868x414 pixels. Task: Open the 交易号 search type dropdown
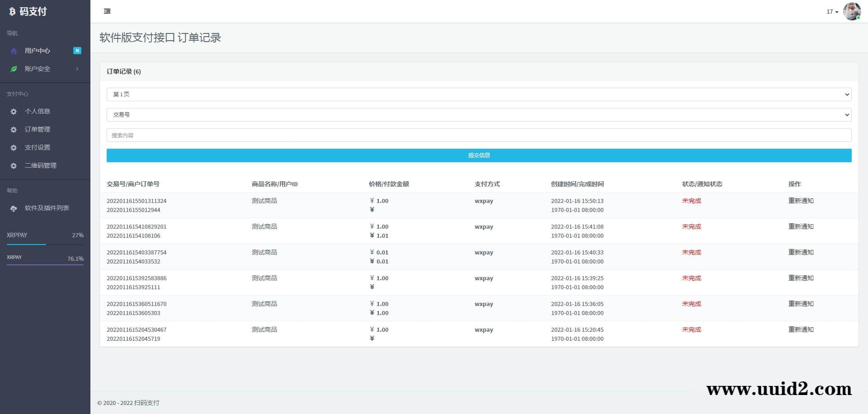click(479, 115)
